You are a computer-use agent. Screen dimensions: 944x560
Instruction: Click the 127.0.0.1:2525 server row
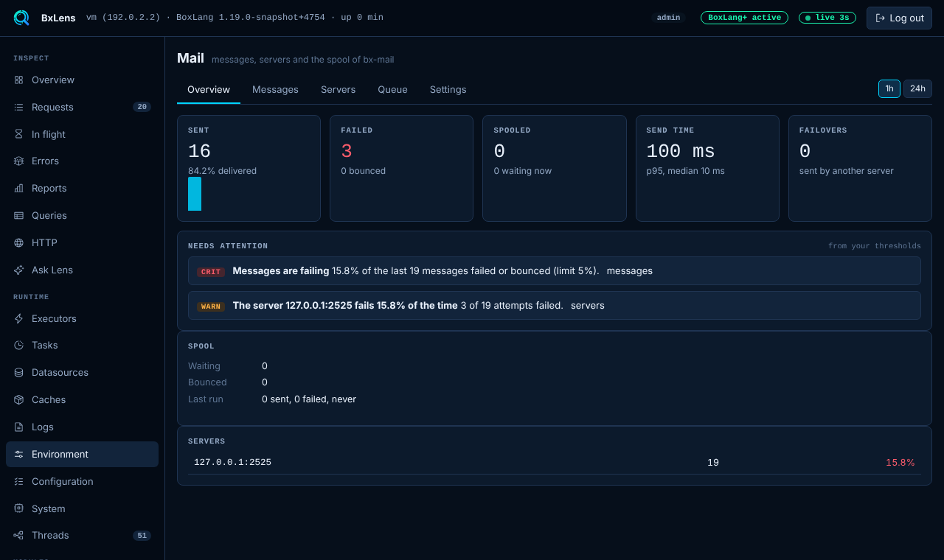555,462
